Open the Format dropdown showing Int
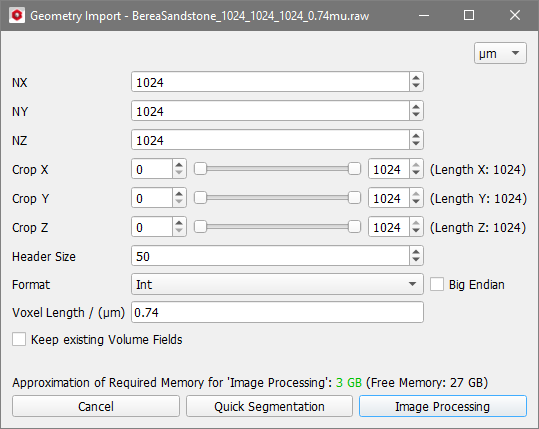Viewport: 539px width, 429px height. pos(277,284)
